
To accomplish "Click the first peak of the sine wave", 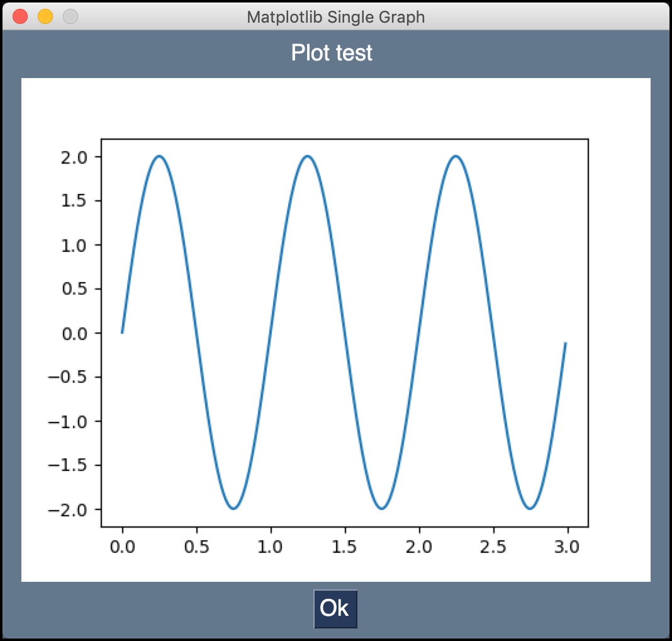I will [159, 157].
